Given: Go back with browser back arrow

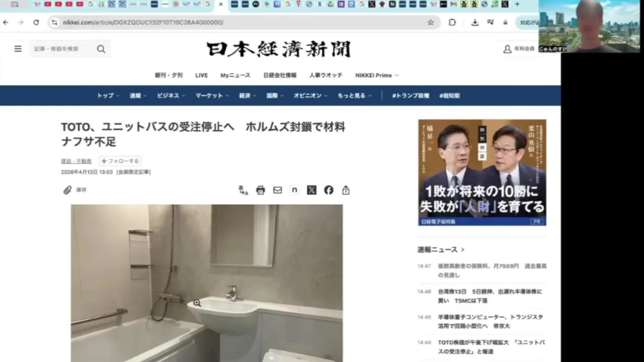Looking at the screenshot, I should point(6,22).
